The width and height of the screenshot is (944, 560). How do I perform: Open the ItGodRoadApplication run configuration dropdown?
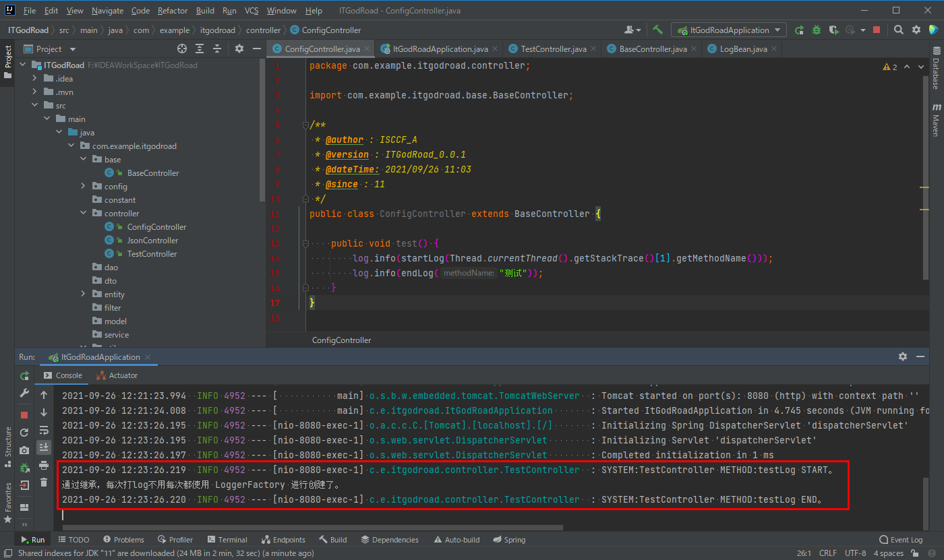tap(729, 30)
